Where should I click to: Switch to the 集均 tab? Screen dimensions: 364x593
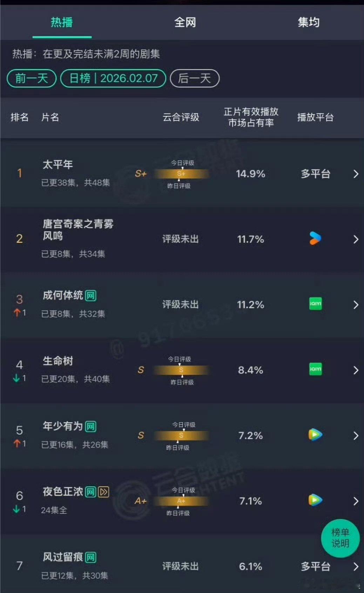click(x=309, y=22)
